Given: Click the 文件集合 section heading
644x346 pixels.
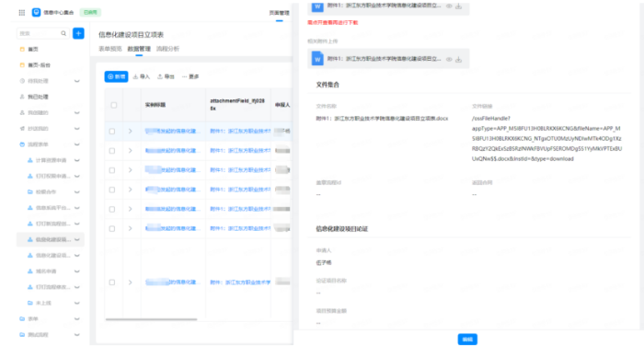Looking at the screenshot, I should pos(328,85).
